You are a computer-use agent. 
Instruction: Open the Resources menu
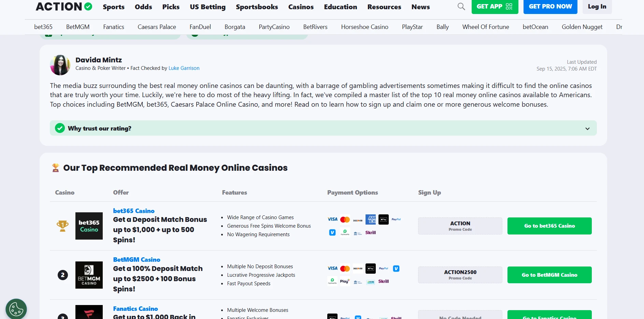pos(384,7)
